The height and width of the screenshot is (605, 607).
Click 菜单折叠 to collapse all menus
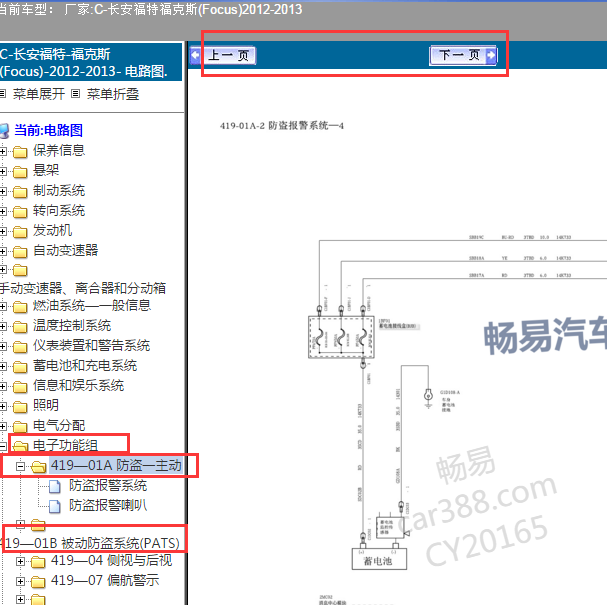tap(113, 94)
